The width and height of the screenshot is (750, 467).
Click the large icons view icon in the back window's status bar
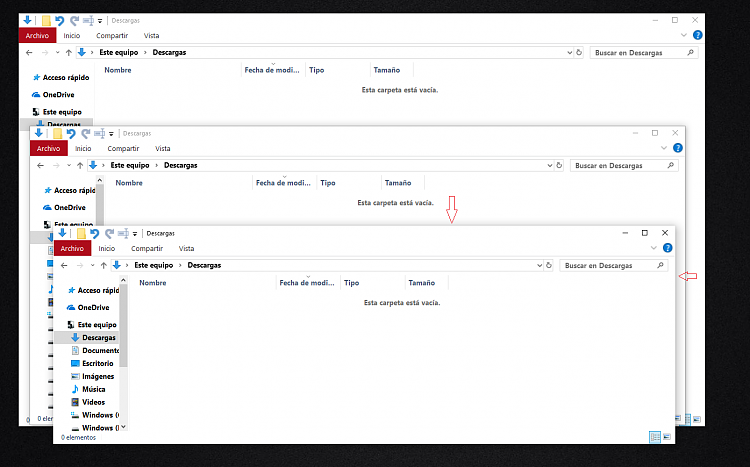coord(697,419)
